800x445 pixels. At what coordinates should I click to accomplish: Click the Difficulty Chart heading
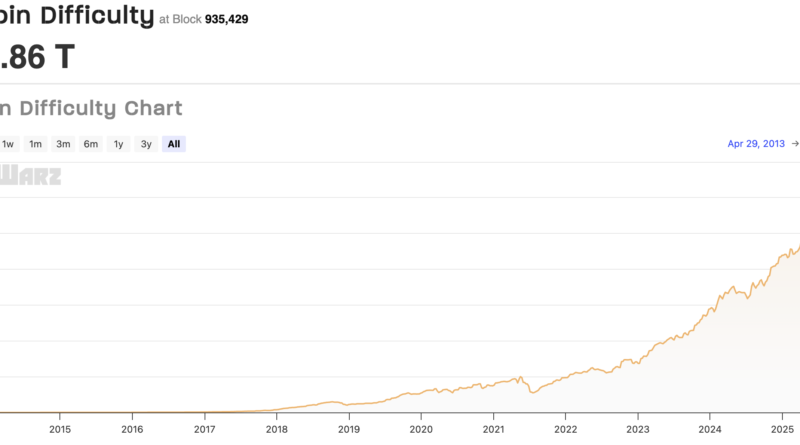coord(92,108)
